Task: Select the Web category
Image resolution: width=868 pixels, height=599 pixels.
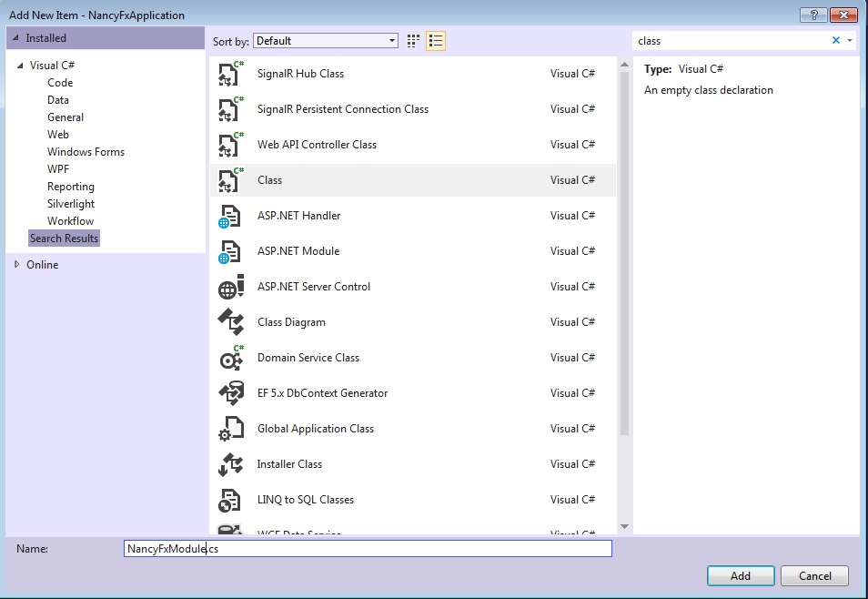Action: (x=58, y=135)
